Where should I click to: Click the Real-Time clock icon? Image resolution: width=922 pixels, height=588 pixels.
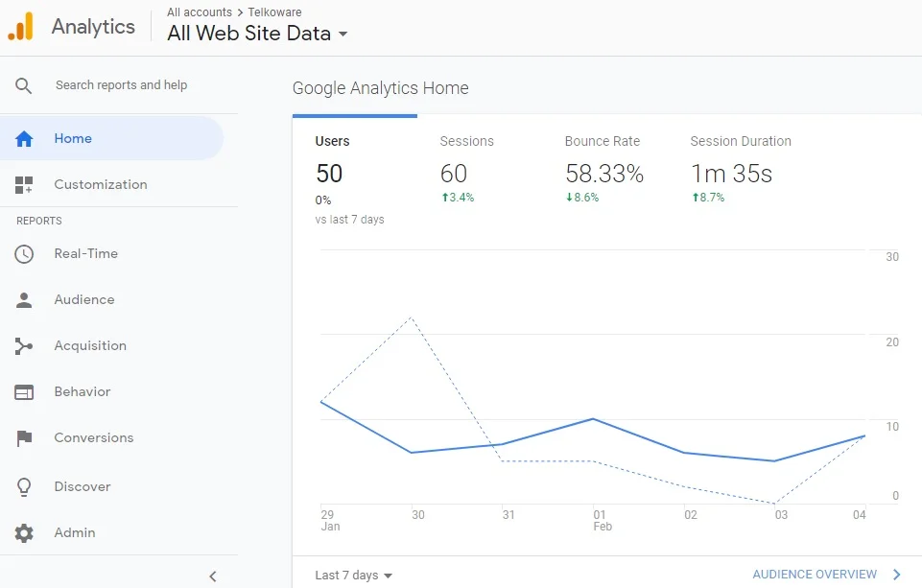point(24,254)
